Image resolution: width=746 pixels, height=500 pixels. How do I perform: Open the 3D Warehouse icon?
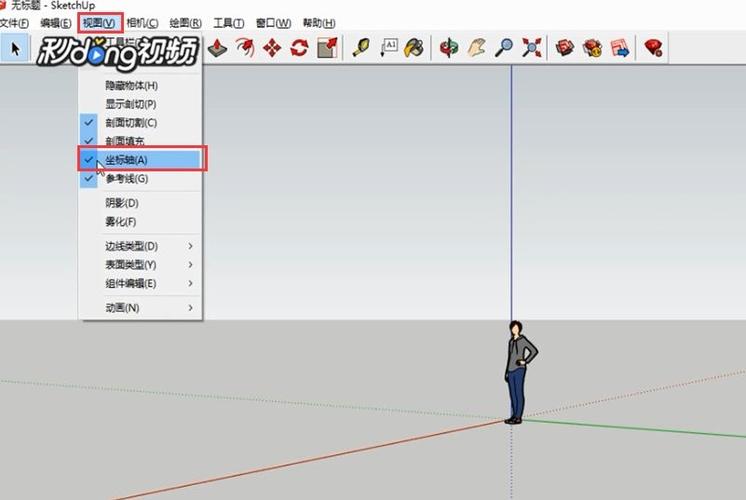click(565, 48)
